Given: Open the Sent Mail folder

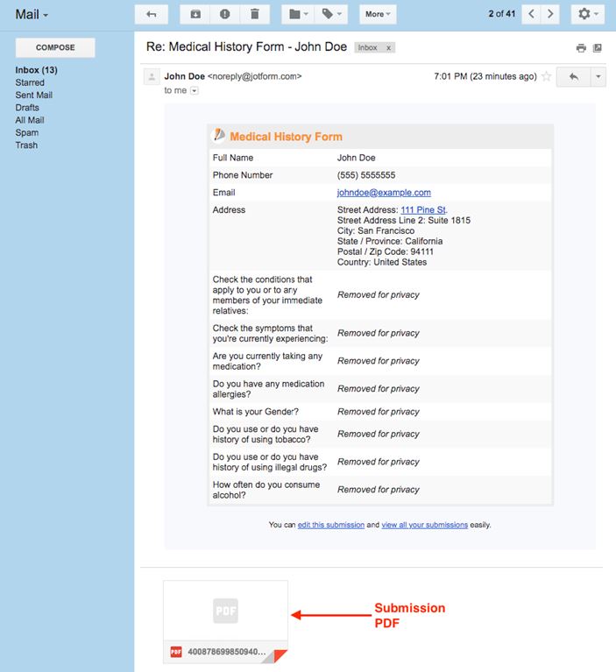Looking at the screenshot, I should click(x=33, y=95).
